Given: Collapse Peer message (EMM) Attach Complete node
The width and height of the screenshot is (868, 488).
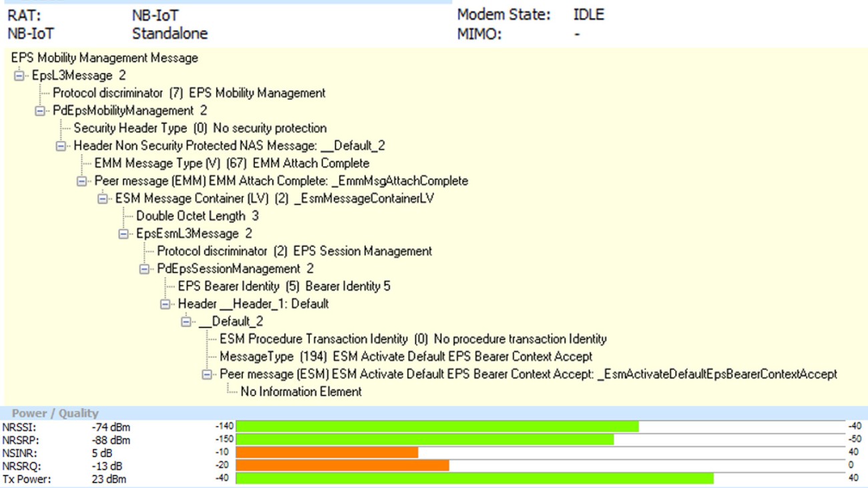Looking at the screenshot, I should tap(81, 181).
